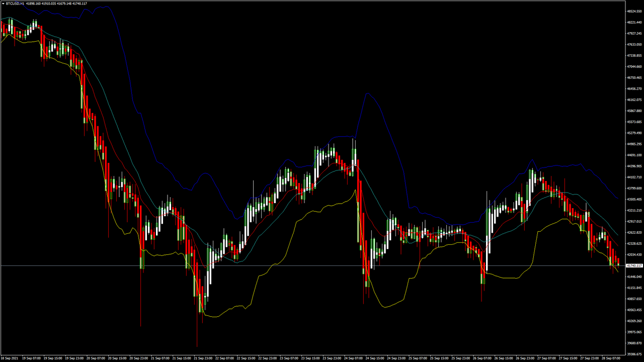
Task: Click the 44102.710 price axis label
Action: 634,177
